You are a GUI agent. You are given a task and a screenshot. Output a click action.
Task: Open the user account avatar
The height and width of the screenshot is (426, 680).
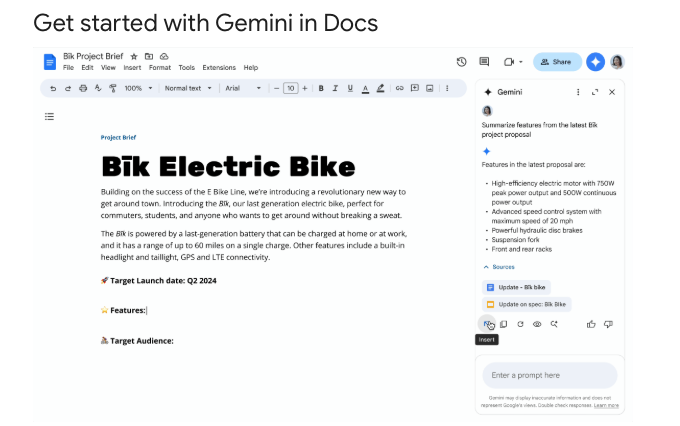(617, 62)
